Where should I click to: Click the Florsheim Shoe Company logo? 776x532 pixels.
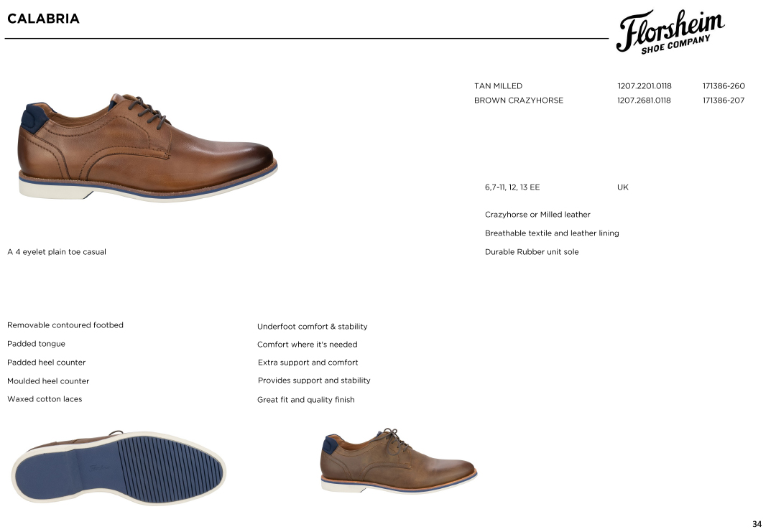tap(670, 32)
